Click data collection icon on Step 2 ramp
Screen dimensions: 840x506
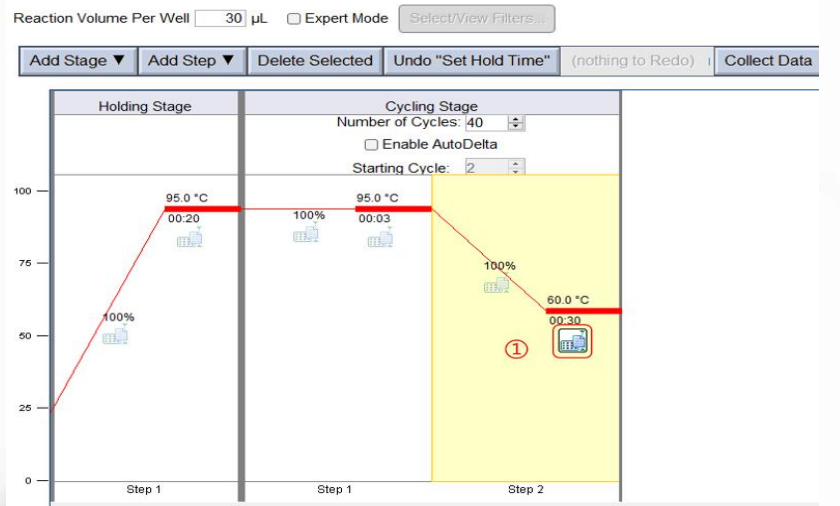click(497, 285)
